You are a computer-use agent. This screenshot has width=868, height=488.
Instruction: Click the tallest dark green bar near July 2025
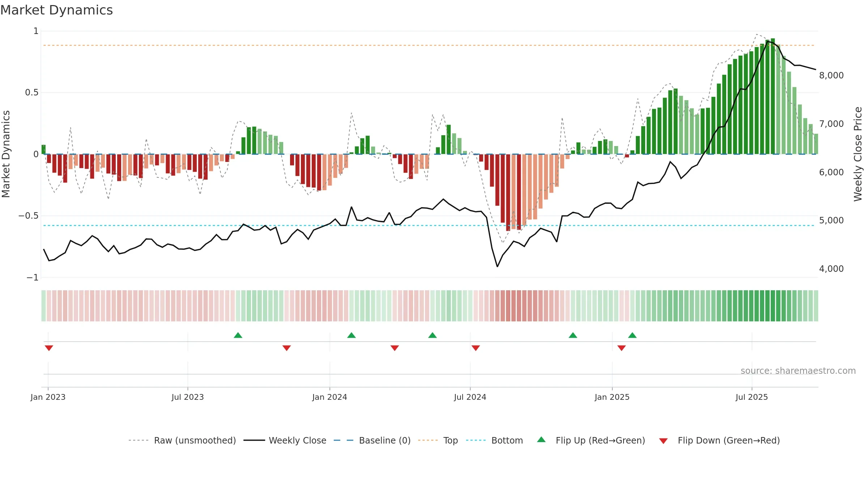(x=773, y=96)
